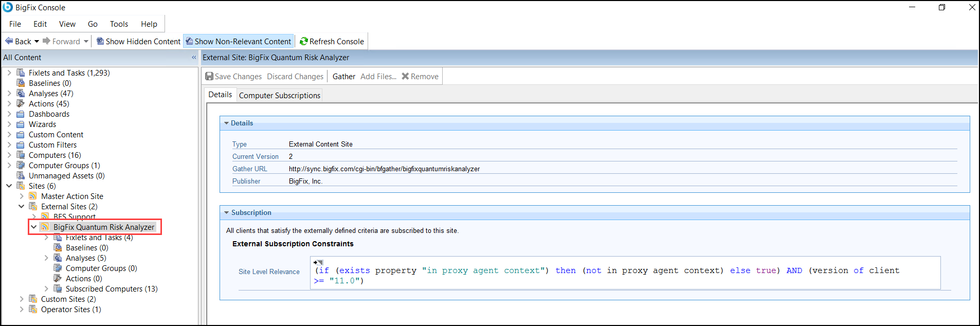The width and height of the screenshot is (980, 326).
Task: Click the Baselines (0) top-level icon
Action: (21, 83)
